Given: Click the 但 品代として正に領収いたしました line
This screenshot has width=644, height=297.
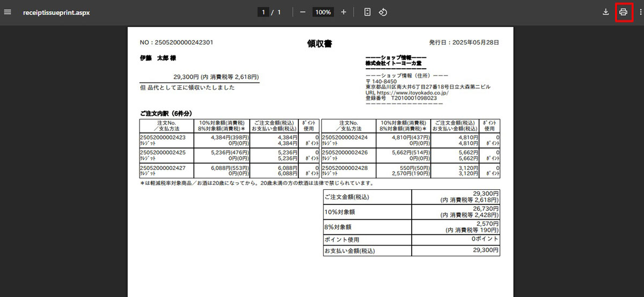Looking at the screenshot, I should (187, 87).
